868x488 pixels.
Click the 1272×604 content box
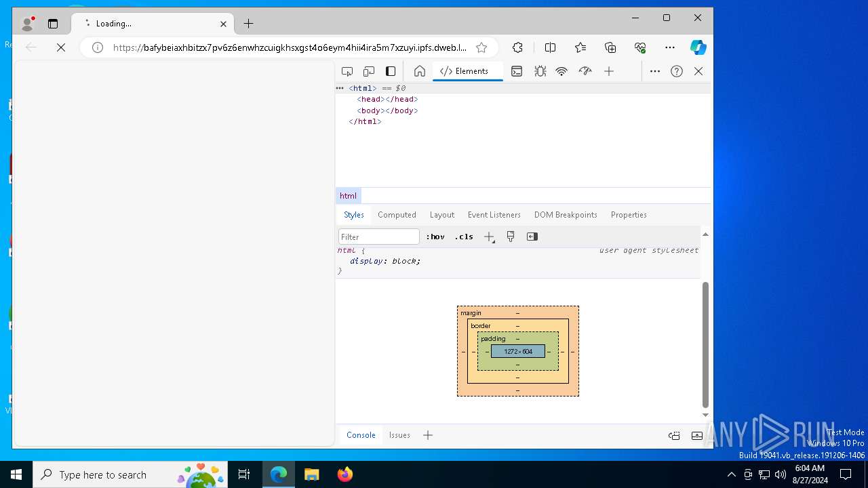coord(518,352)
